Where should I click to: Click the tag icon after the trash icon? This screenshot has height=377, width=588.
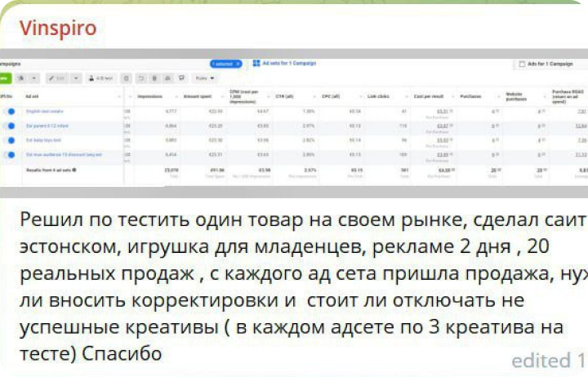[x=181, y=78]
